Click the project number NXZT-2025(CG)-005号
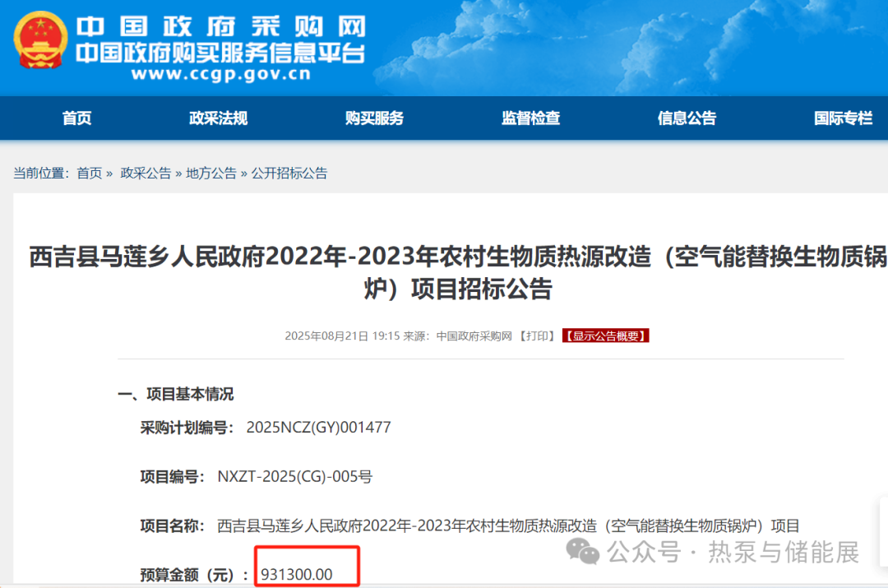The image size is (888, 588). pos(295,477)
